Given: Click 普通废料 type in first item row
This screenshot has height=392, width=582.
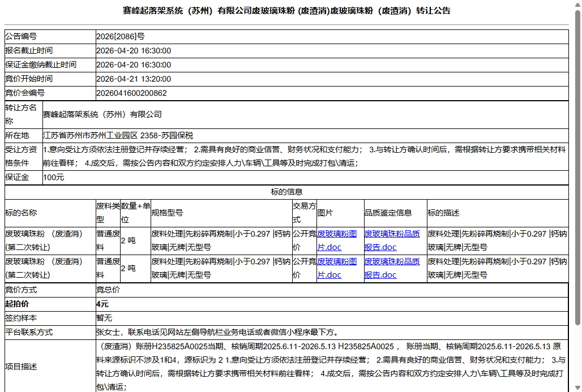Looking at the screenshot, I should point(108,241).
